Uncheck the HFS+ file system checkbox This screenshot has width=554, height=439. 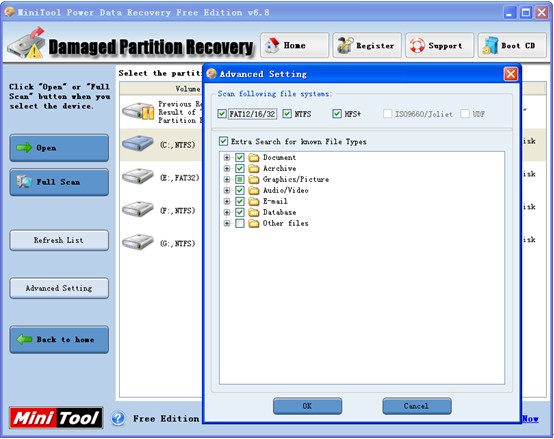coord(337,114)
